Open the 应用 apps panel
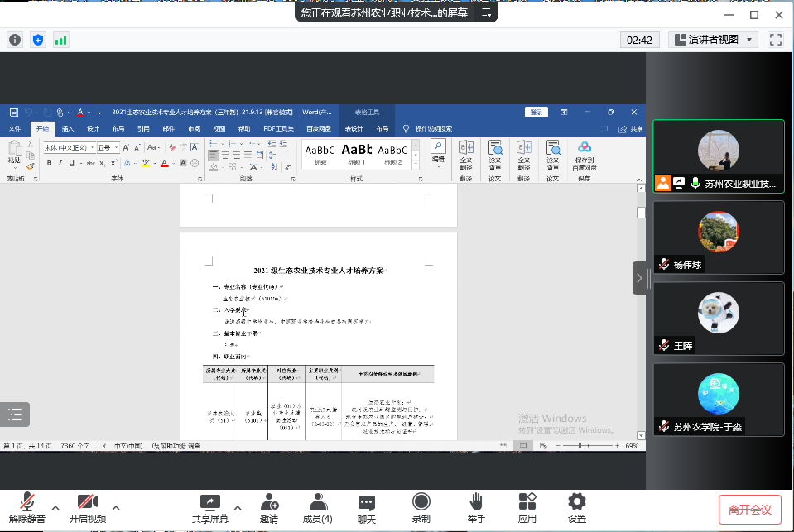The image size is (794, 532). click(x=527, y=508)
